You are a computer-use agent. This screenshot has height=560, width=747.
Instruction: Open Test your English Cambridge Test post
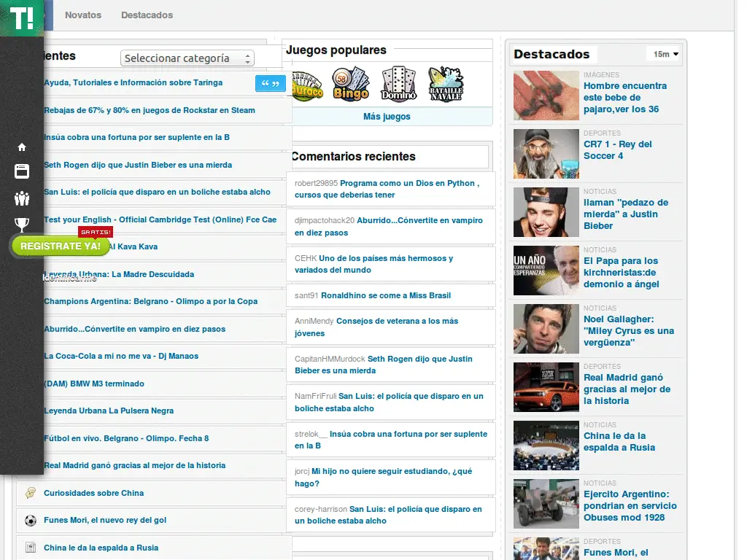[160, 219]
